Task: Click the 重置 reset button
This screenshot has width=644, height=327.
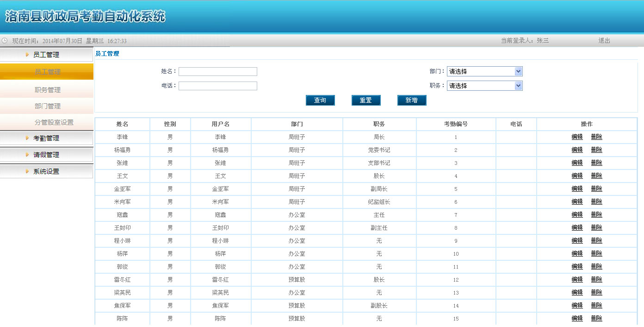Action: pos(365,100)
